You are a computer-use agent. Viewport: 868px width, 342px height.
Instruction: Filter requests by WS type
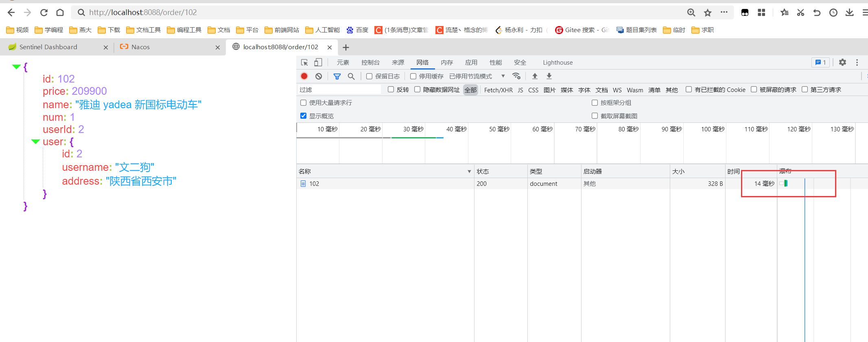(617, 90)
